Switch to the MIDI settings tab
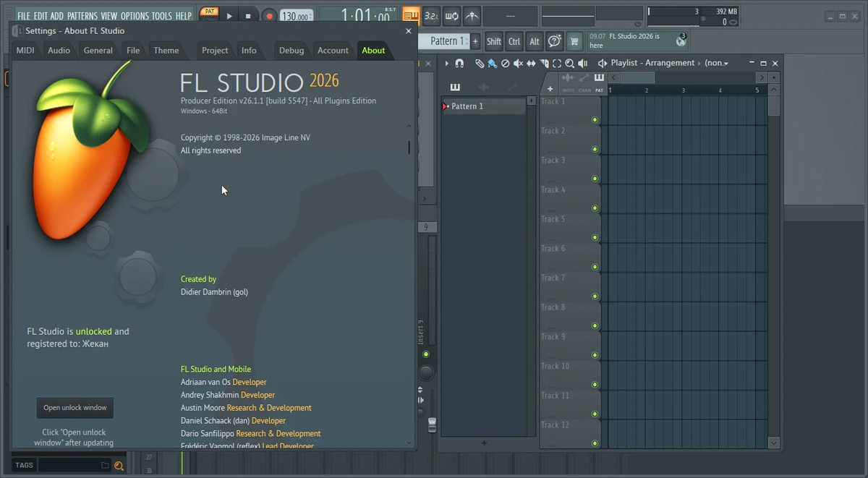 coord(25,51)
